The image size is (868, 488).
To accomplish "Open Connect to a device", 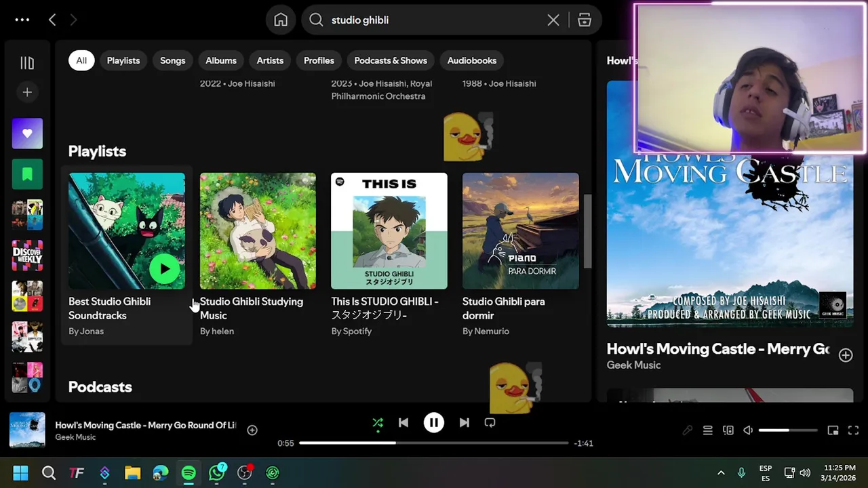I will pyautogui.click(x=728, y=430).
